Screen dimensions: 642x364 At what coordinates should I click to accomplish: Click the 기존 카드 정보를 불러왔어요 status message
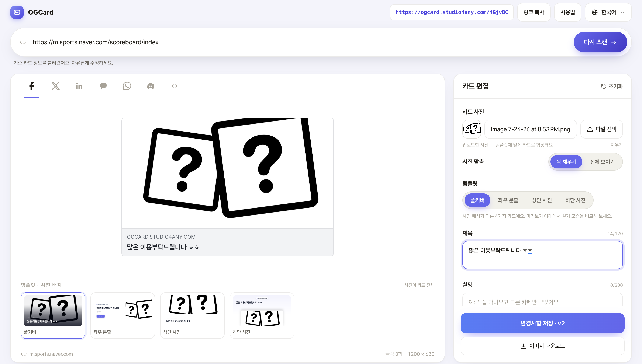(x=63, y=63)
